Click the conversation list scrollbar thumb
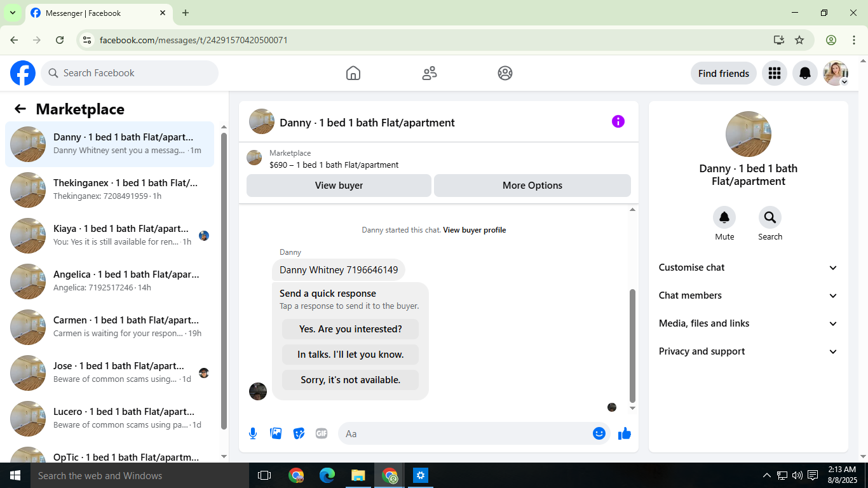The width and height of the screenshot is (868, 488). pyautogui.click(x=224, y=280)
